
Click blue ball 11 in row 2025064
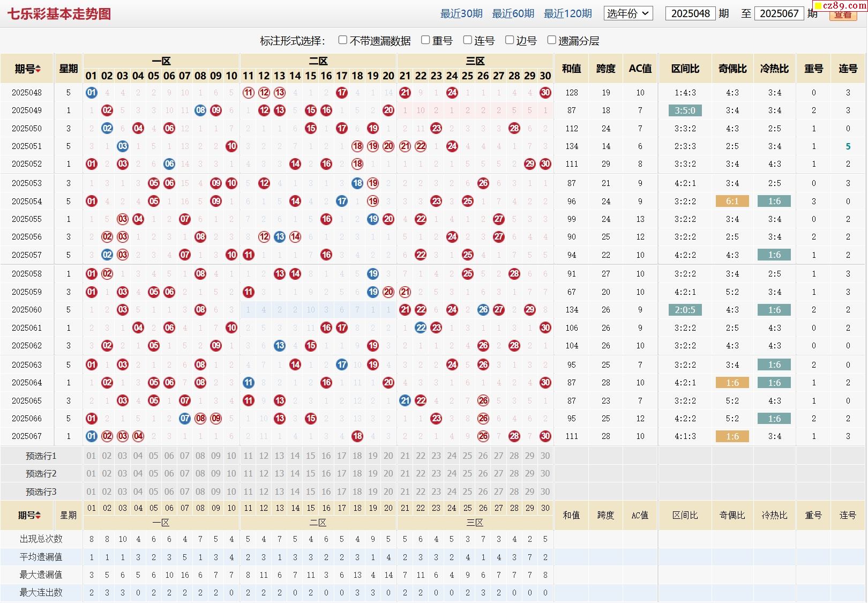(x=249, y=383)
